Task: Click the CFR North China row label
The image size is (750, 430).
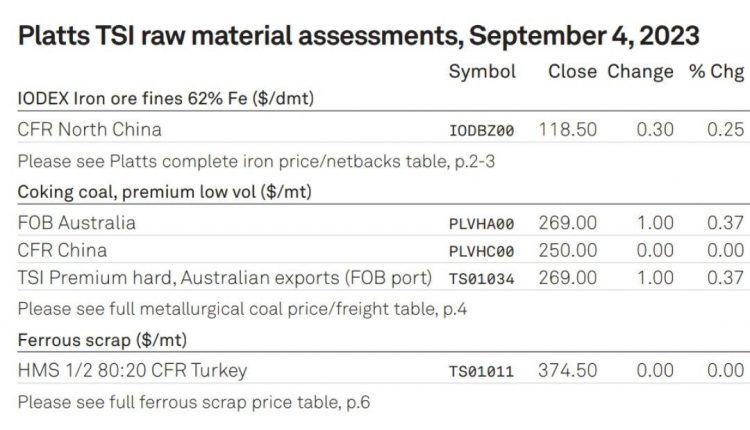Action: pyautogui.click(x=89, y=130)
